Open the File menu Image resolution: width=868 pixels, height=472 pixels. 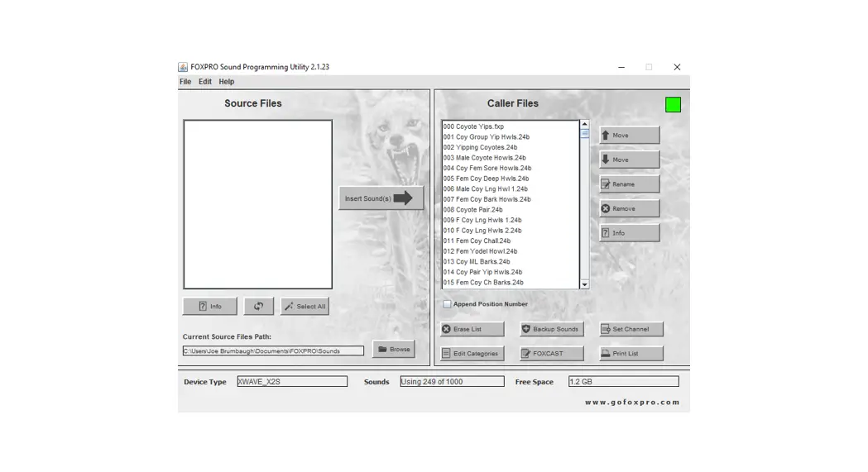pyautogui.click(x=185, y=81)
